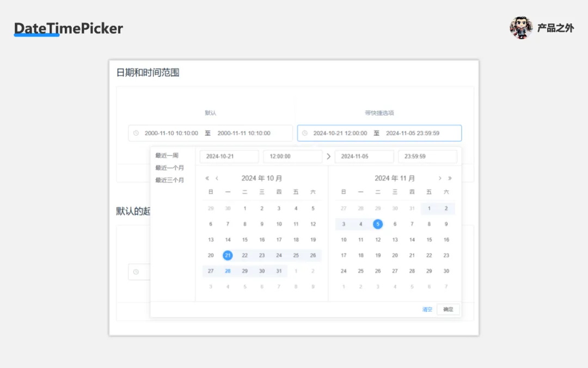Image resolution: width=588 pixels, height=368 pixels.
Task: Select November 24 in right calendar
Action: click(344, 271)
